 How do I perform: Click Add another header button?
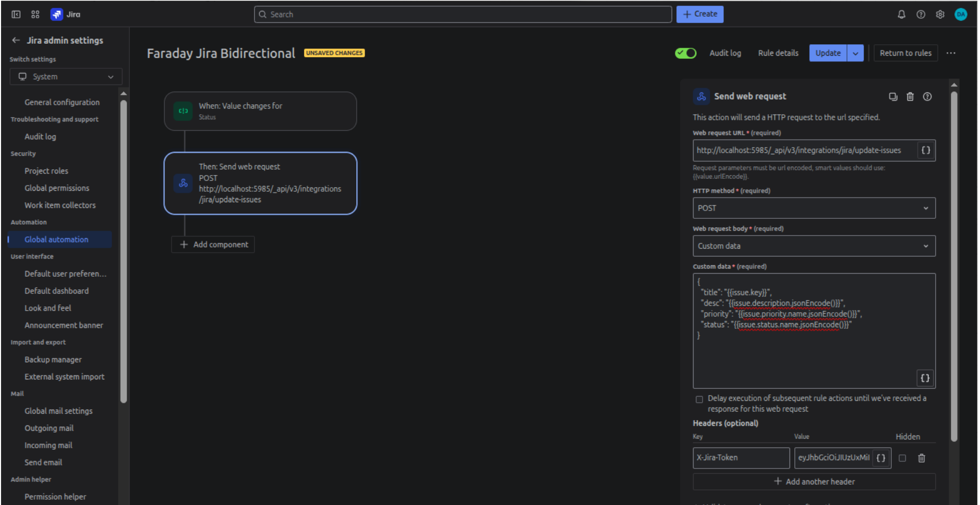click(x=814, y=482)
